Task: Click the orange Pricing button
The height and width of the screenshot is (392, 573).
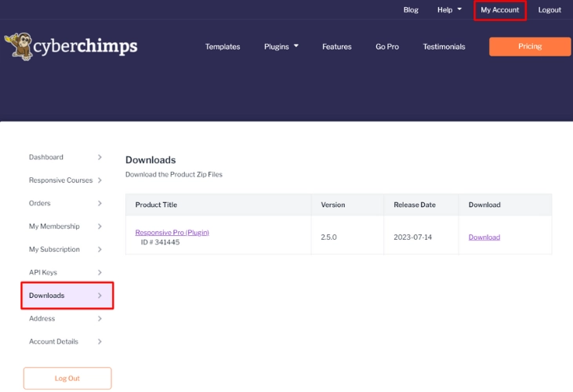Action: tap(530, 46)
